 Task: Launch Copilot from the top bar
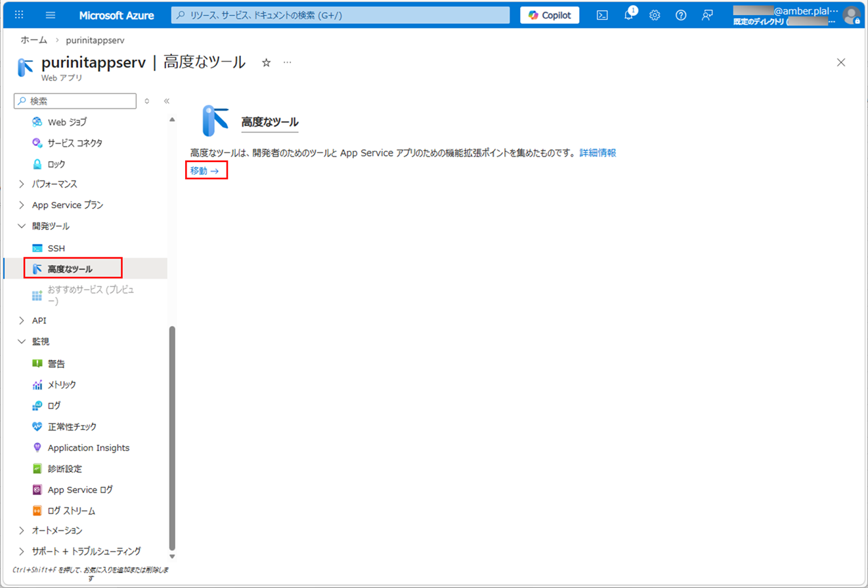click(x=550, y=15)
